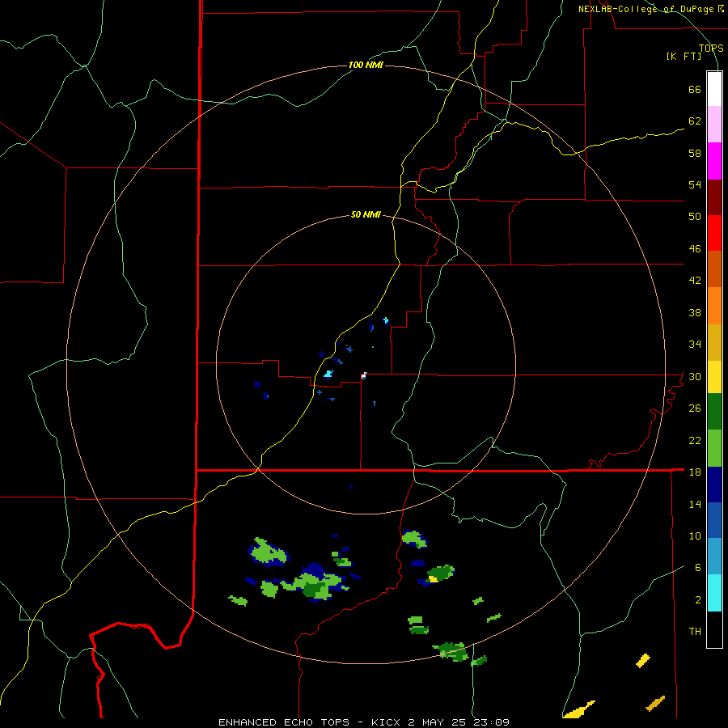The width and height of the screenshot is (728, 728).
Task: Select the bright orange legend swatch
Action: point(714,306)
